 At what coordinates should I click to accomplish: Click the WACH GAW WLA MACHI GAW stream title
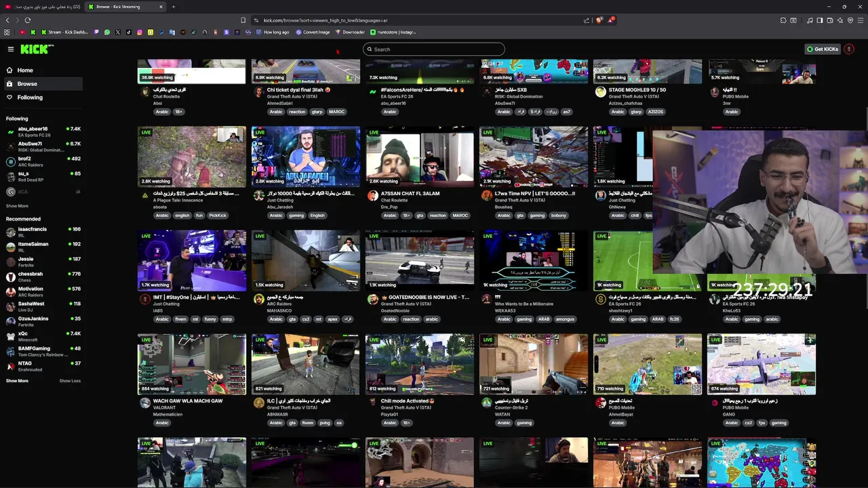pos(188,401)
